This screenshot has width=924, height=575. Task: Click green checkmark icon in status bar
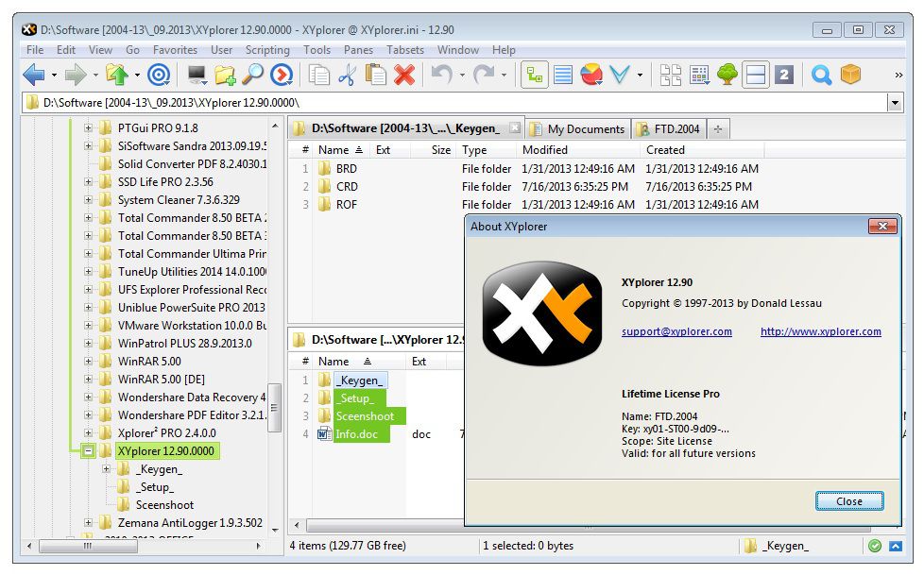coord(875,546)
